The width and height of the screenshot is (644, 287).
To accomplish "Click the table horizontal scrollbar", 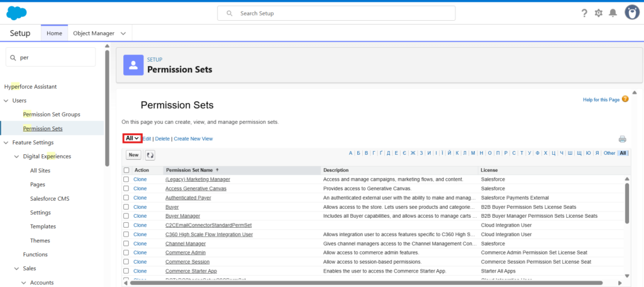I will coord(365,283).
